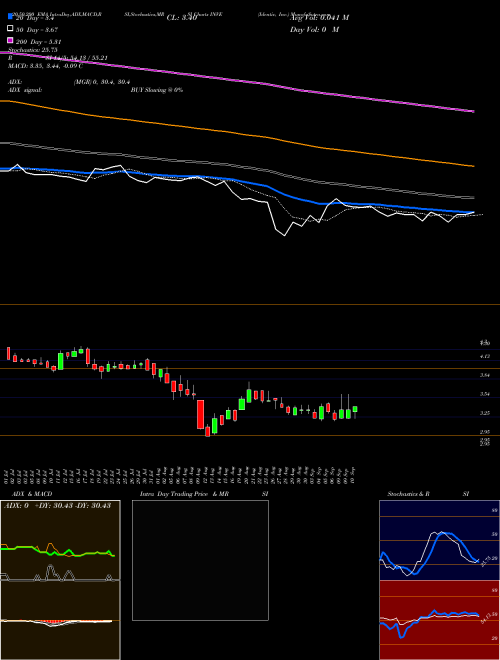The height and width of the screenshot is (660, 500).
Task: Click the 'ADX & MACD' panel title
Action: (x=32, y=494)
